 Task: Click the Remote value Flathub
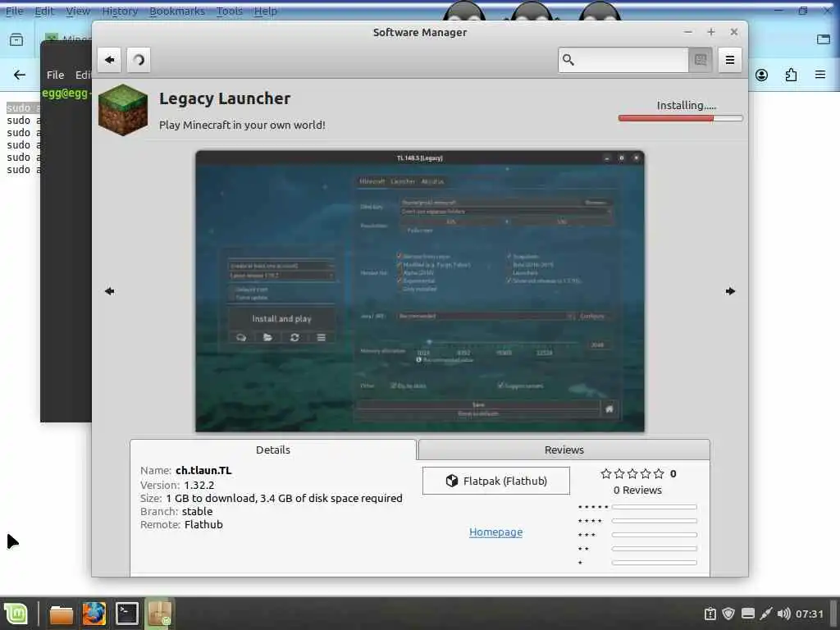coord(203,524)
